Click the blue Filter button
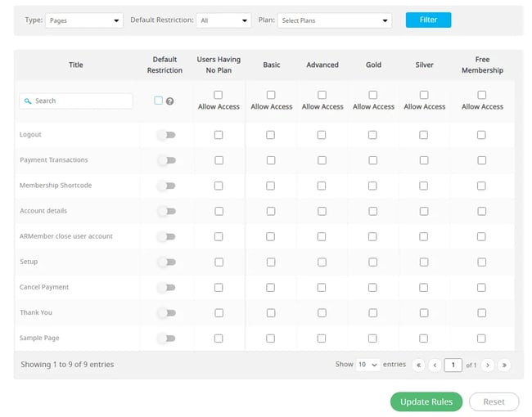This screenshot has height=417, width=532. click(428, 20)
